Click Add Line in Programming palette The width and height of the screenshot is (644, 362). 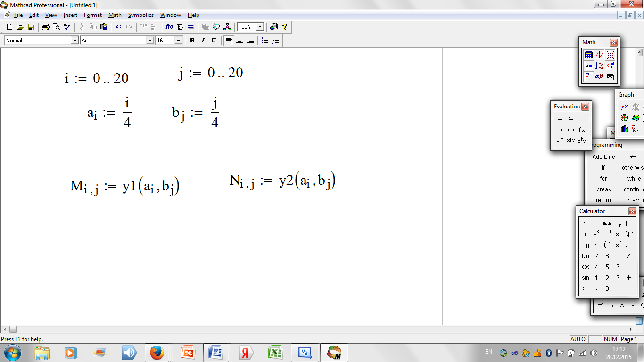(603, 157)
